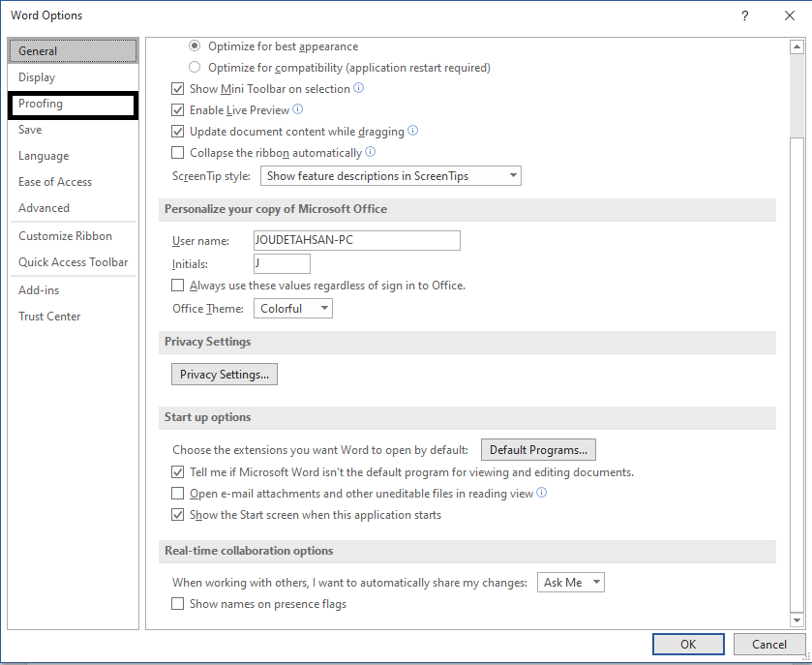Open the Ease of Access category
The height and width of the screenshot is (665, 812).
coord(73,182)
